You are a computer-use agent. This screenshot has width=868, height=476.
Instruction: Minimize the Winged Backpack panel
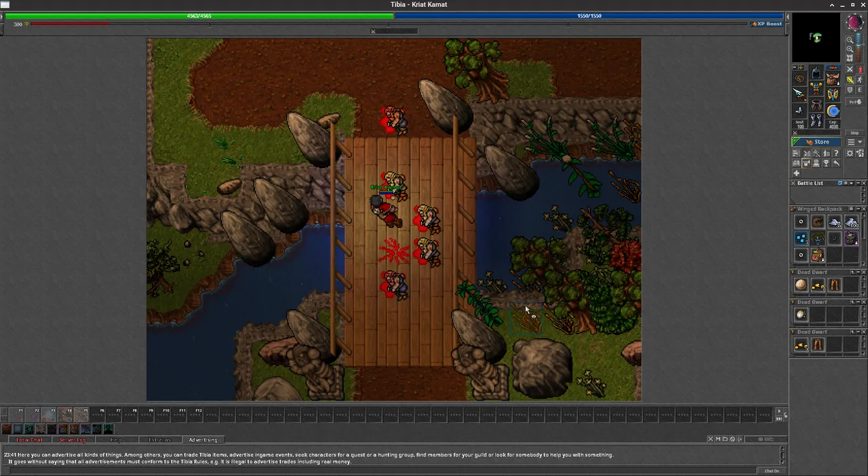click(858, 209)
